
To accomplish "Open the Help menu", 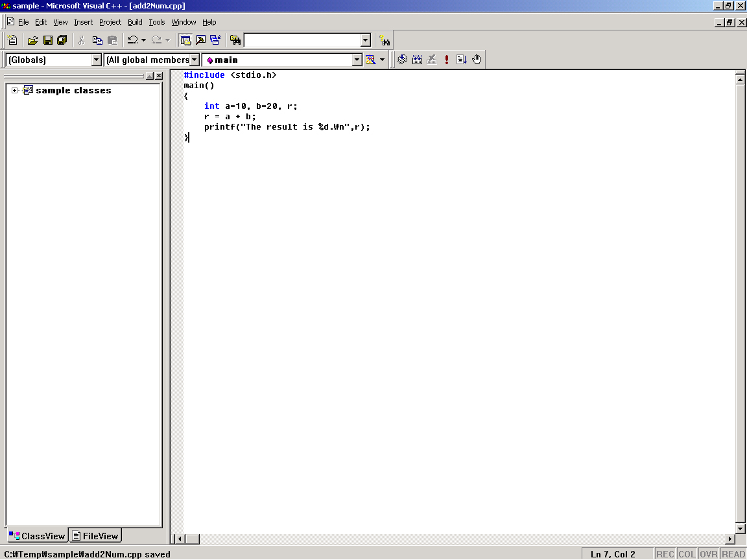I will [209, 22].
